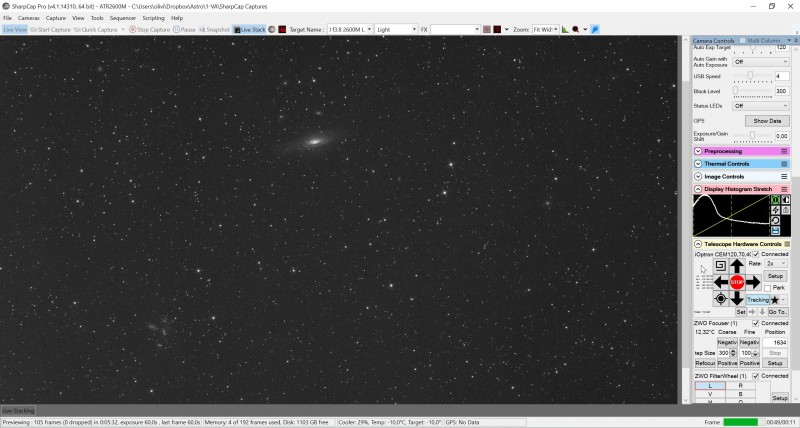This screenshot has width=800, height=428.
Task: Slew the mount right with the right arrow
Action: [x=753, y=282]
